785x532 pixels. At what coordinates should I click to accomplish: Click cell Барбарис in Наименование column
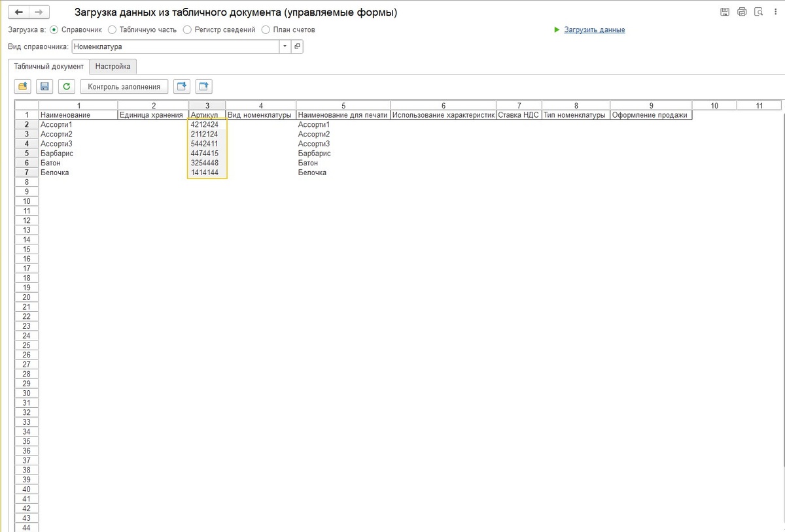coord(78,154)
